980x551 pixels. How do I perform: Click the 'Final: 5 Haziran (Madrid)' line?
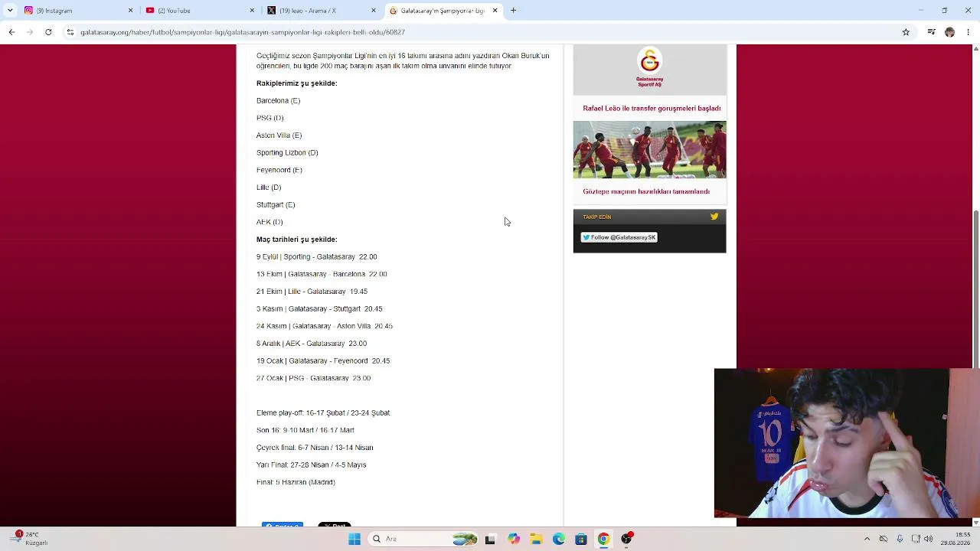click(x=296, y=482)
